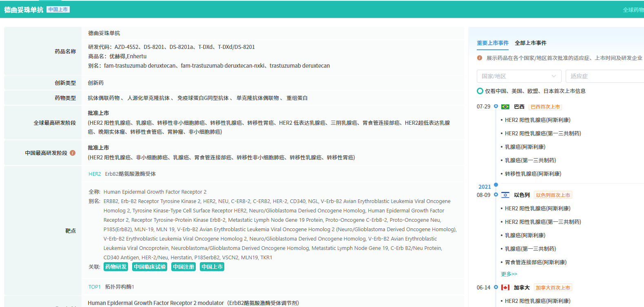Open the 国家/地区 dropdown
This screenshot has height=307, width=644.
click(x=519, y=76)
